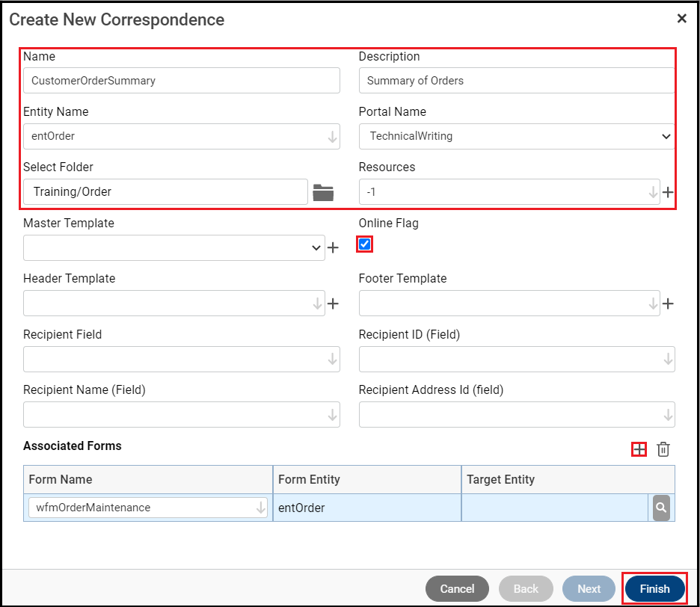The image size is (700, 607).
Task: Open the Recipient Name (Field) lookup arrow
Action: click(332, 415)
